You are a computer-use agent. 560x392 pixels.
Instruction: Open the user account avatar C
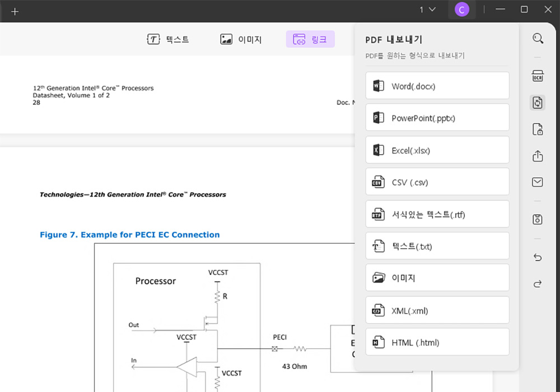tap(462, 10)
